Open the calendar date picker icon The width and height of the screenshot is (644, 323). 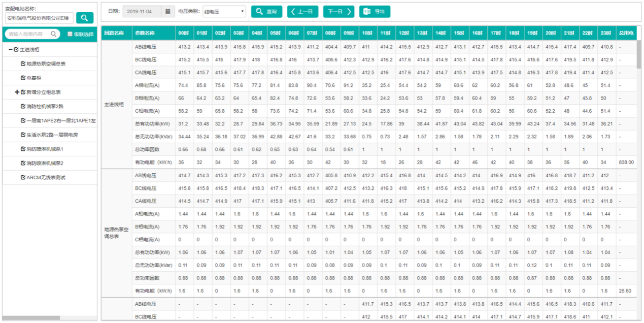point(168,12)
